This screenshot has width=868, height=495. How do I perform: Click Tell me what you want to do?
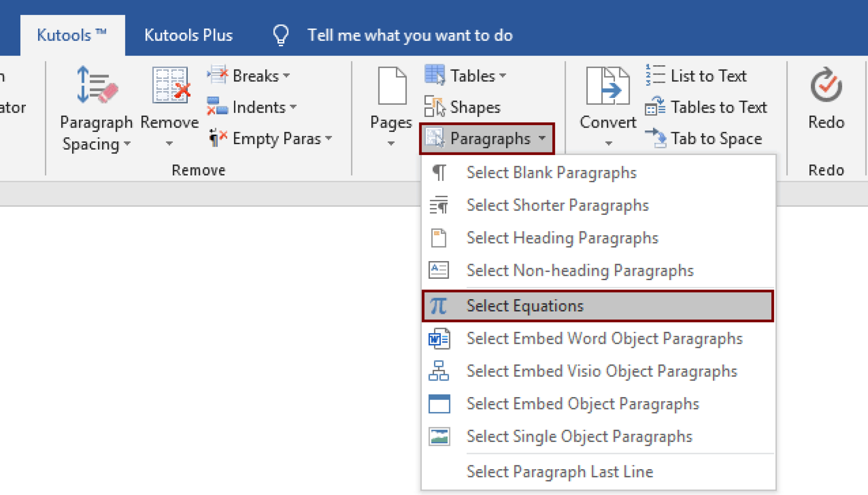[x=410, y=35]
